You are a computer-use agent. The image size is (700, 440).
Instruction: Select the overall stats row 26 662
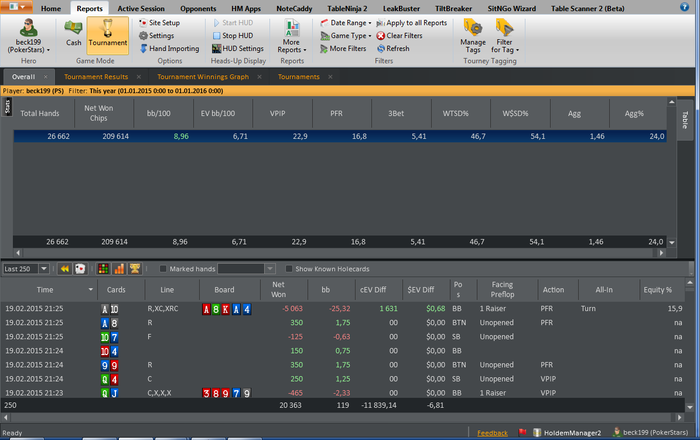[x=340, y=136]
